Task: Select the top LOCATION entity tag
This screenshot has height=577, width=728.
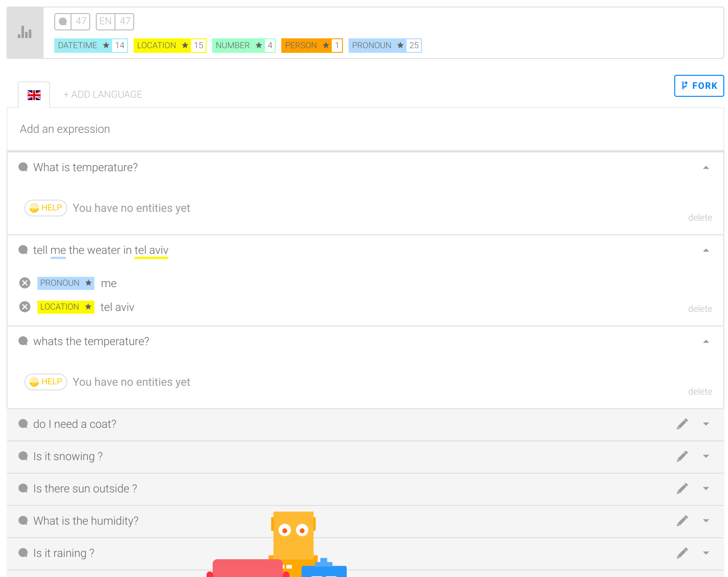Action: (170, 45)
